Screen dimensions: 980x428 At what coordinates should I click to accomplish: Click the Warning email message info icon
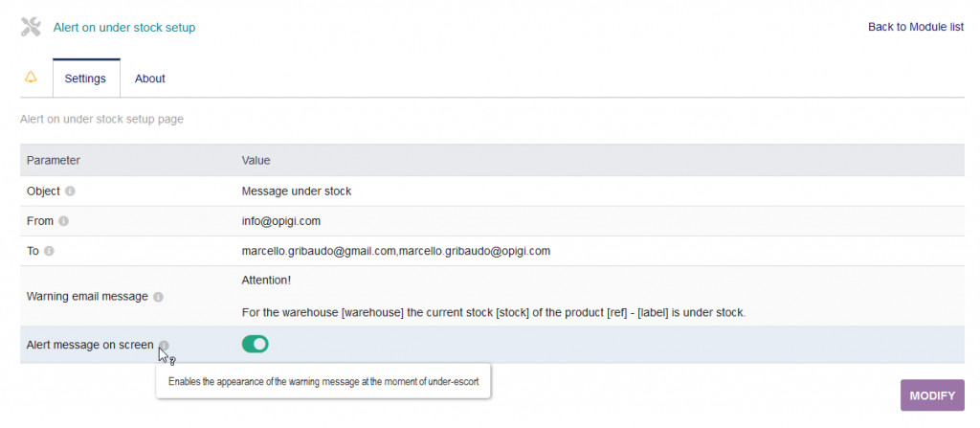158,297
